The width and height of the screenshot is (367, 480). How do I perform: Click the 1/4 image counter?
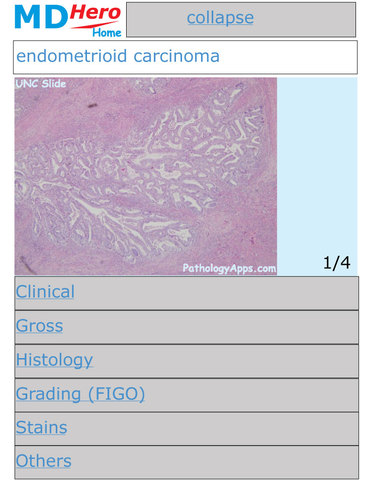337,263
